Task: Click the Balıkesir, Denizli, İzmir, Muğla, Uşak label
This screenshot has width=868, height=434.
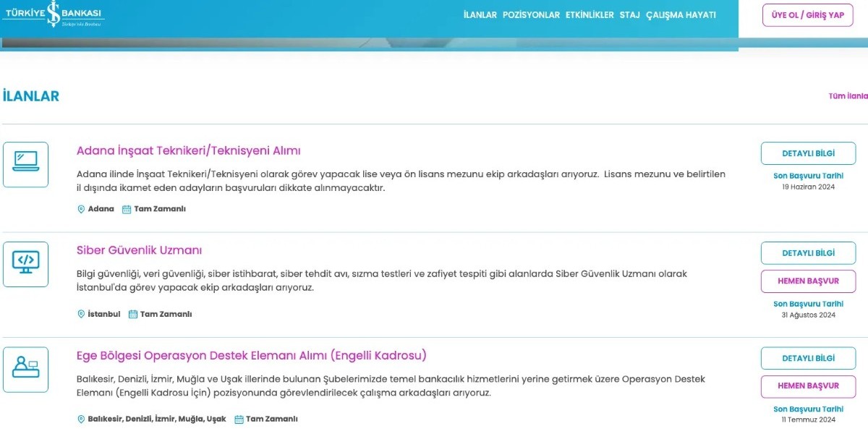Action: 157,419
